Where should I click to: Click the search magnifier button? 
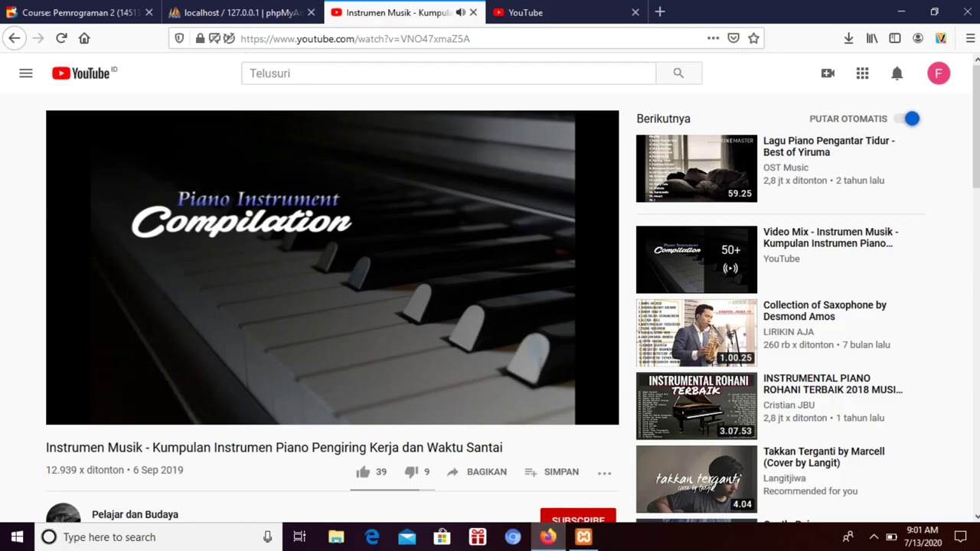(x=678, y=73)
